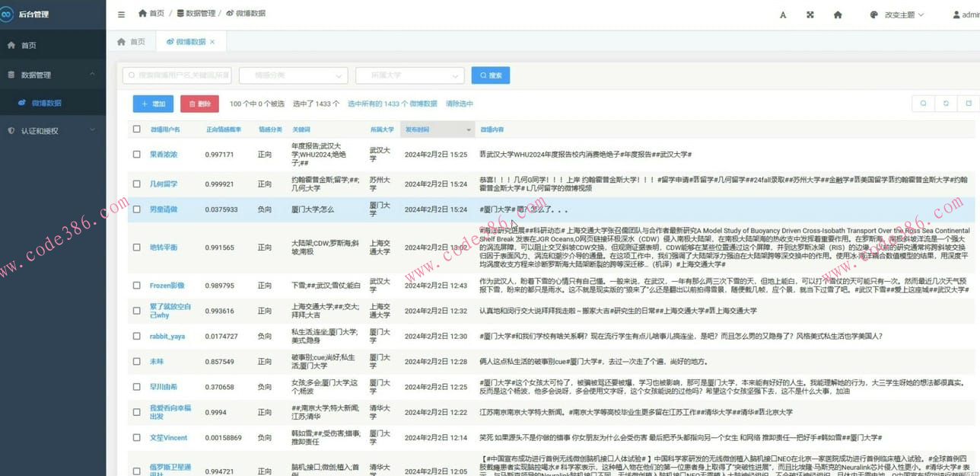Image resolution: width=980 pixels, height=476 pixels.
Task: Open the 所属大学 dropdown filter
Action: pyautogui.click(x=409, y=75)
